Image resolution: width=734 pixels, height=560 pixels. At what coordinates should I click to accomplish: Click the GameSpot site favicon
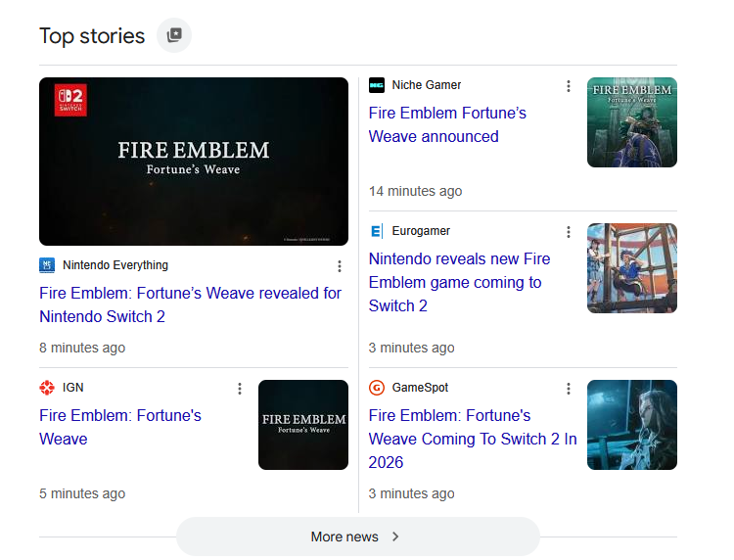(377, 388)
